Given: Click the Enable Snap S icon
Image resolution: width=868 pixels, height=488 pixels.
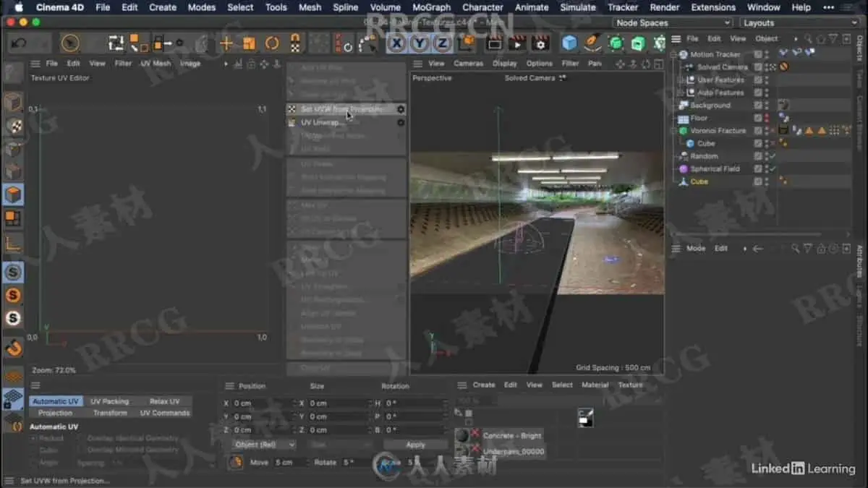Looking at the screenshot, I should point(13,273).
